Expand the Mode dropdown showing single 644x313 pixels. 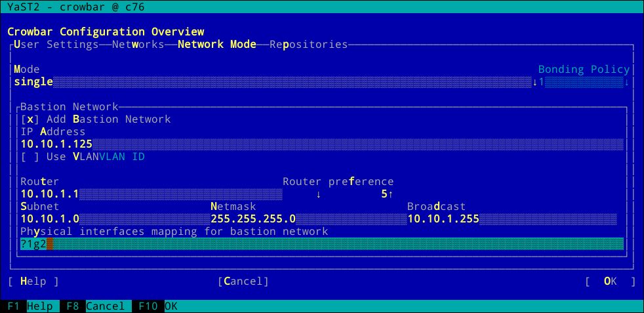click(x=272, y=82)
